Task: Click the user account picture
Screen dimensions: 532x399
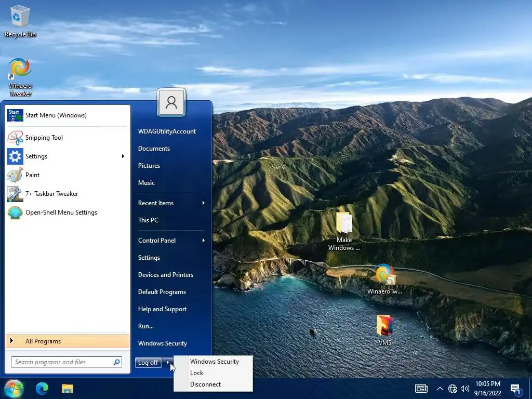Action: coord(171,102)
